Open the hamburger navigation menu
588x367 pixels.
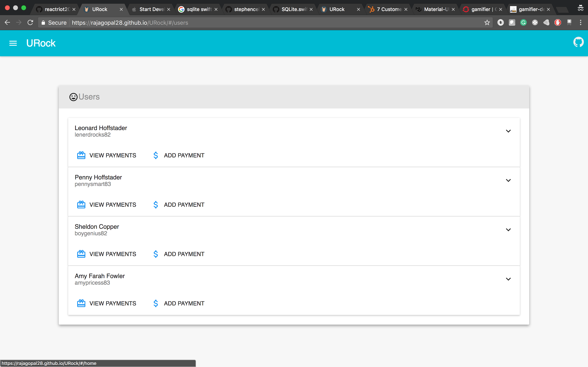(x=13, y=43)
